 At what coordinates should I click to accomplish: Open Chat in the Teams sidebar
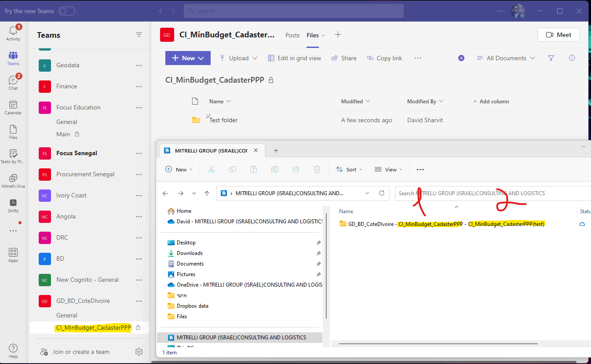[x=13, y=82]
